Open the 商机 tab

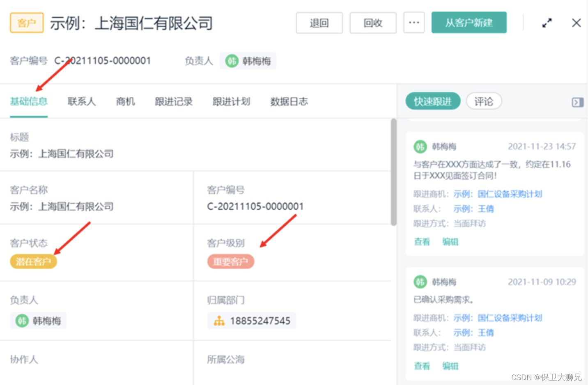pyautogui.click(x=125, y=101)
